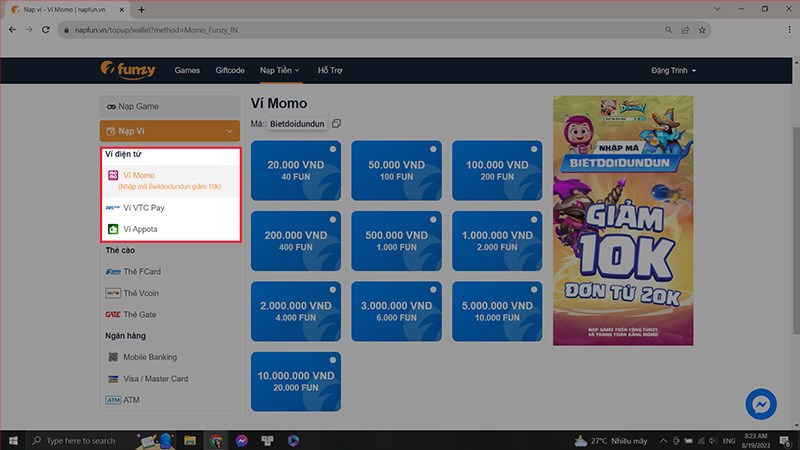800x450 pixels.
Task: Show hidden tray icons arrow
Action: (x=663, y=441)
